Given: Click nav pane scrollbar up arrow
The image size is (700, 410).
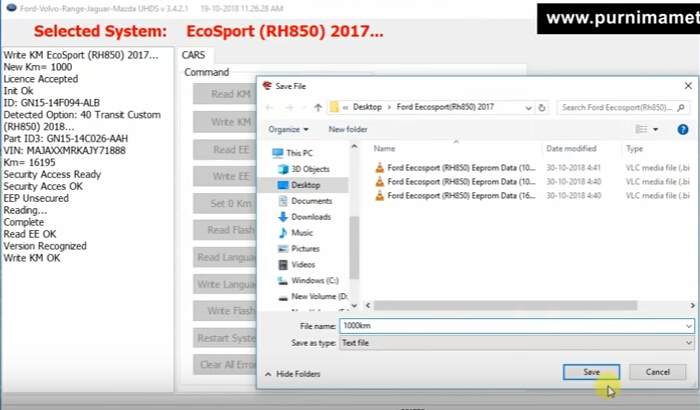Looking at the screenshot, I should [354, 146].
